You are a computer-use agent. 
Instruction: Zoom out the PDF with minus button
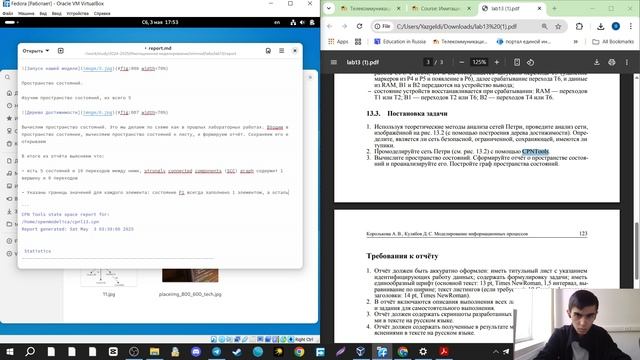[x=462, y=62]
